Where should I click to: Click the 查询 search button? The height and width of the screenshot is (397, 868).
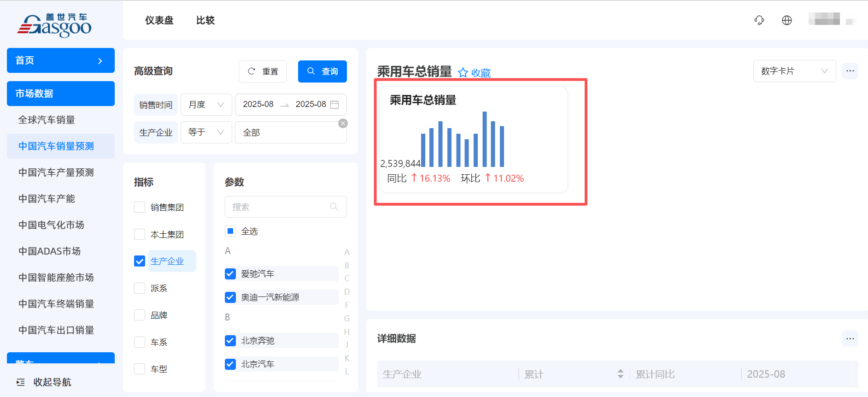pyautogui.click(x=323, y=71)
